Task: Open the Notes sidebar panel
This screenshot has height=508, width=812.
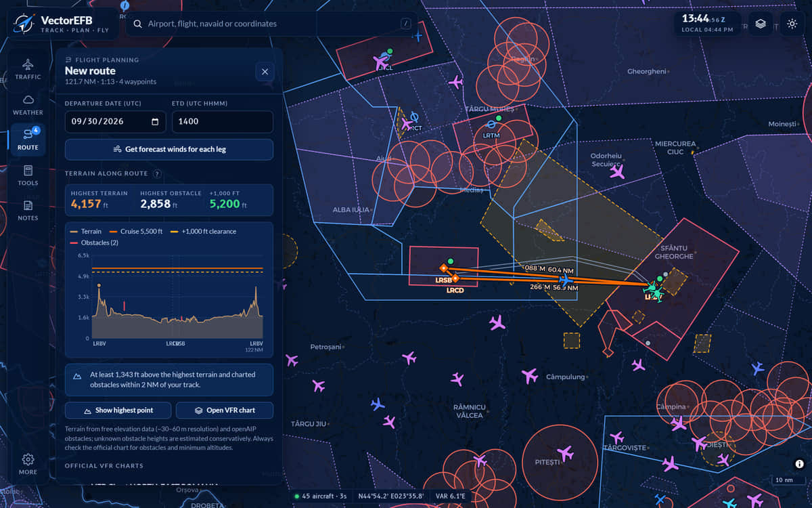Action: [x=28, y=210]
